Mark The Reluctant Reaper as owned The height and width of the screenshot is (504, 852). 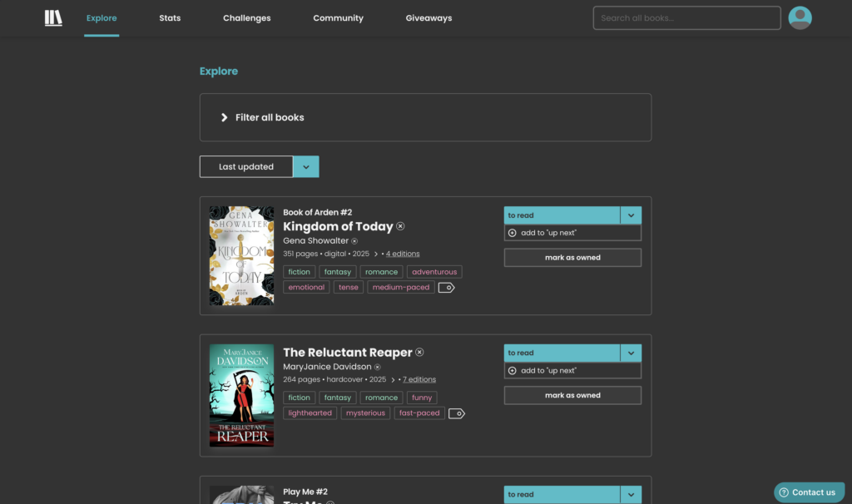point(572,395)
